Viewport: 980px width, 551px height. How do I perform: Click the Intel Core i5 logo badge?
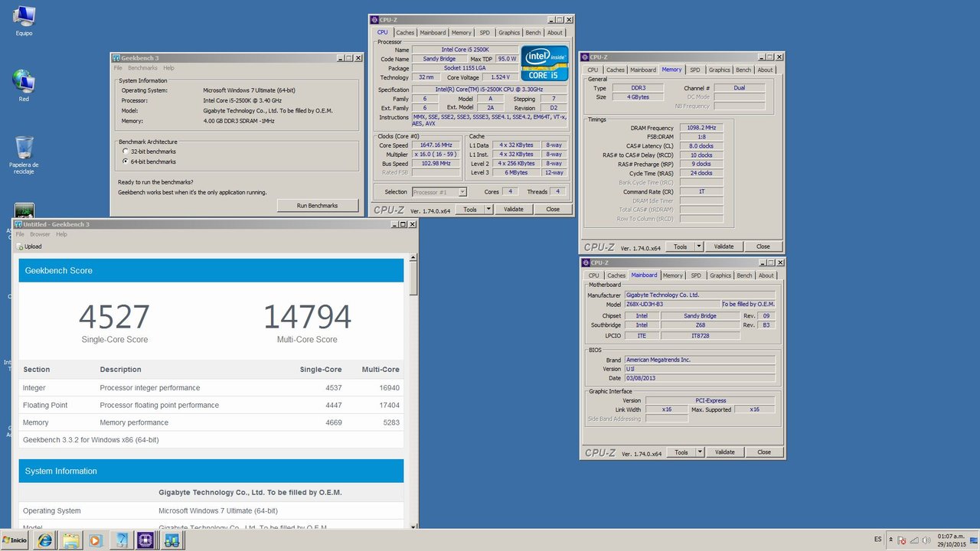(544, 63)
